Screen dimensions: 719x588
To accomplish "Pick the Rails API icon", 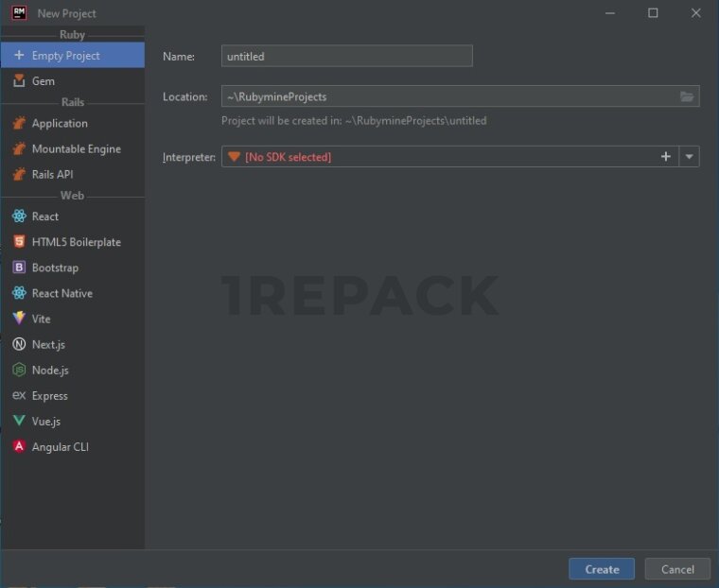I will [x=19, y=175].
